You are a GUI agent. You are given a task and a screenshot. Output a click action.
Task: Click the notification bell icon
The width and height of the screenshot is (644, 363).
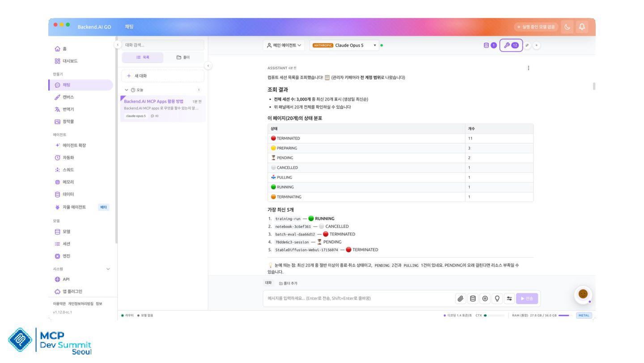click(x=582, y=27)
